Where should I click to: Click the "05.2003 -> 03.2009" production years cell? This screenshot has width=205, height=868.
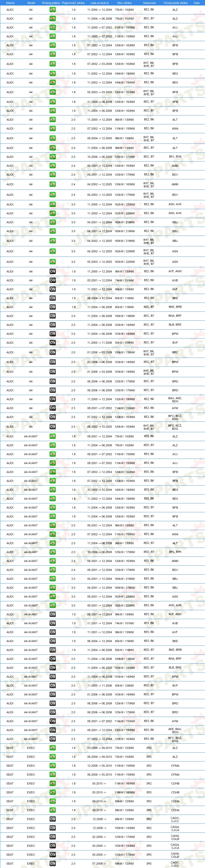point(100,92)
